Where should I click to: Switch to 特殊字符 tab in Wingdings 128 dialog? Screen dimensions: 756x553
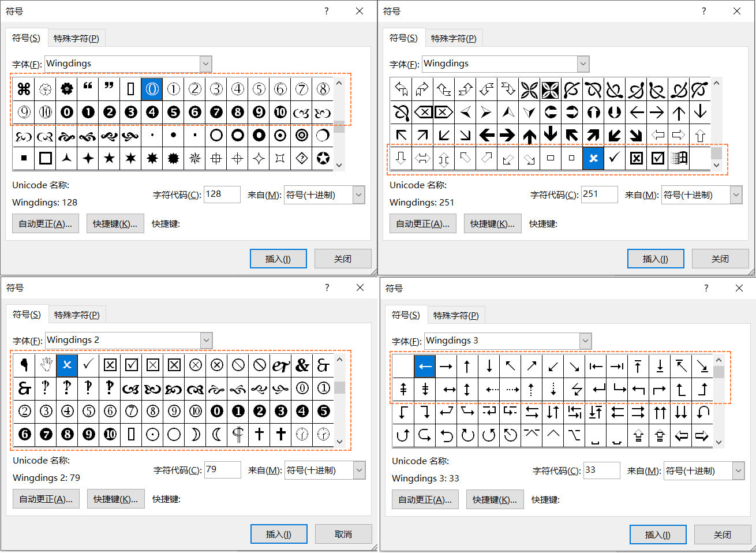[76, 39]
